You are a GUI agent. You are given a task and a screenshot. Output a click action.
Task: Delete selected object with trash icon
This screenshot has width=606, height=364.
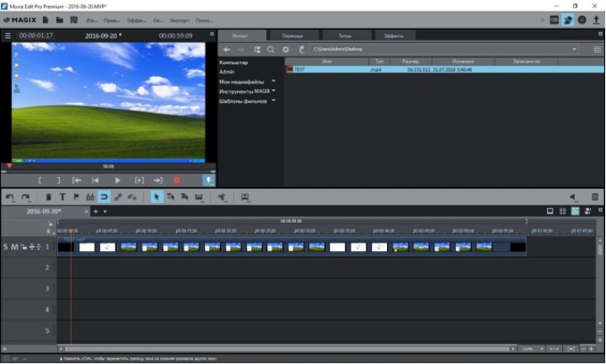(48, 197)
